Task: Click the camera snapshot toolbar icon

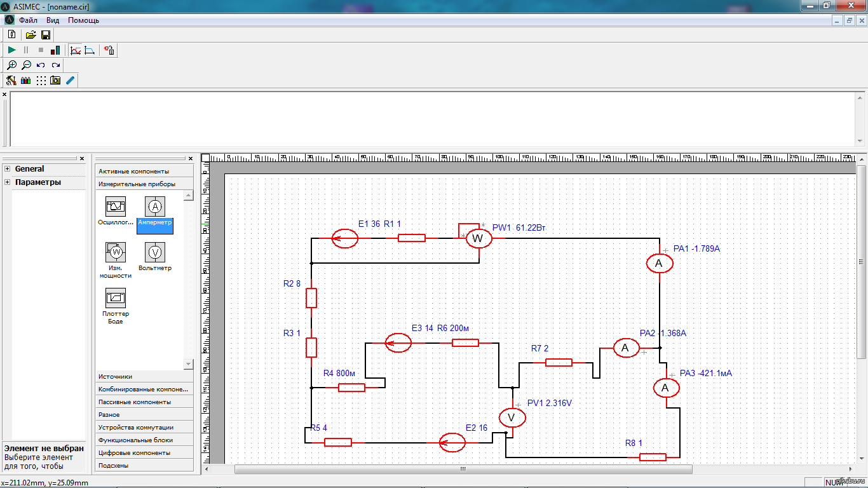Action: pos(55,80)
